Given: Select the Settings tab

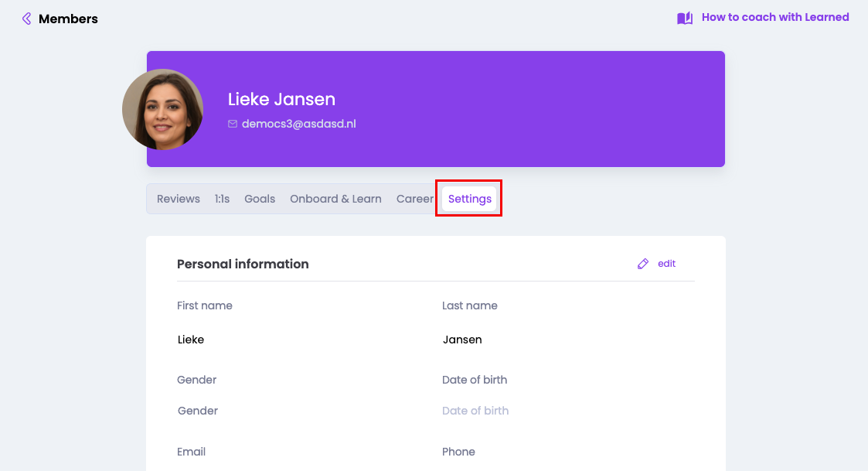Looking at the screenshot, I should pos(470,199).
